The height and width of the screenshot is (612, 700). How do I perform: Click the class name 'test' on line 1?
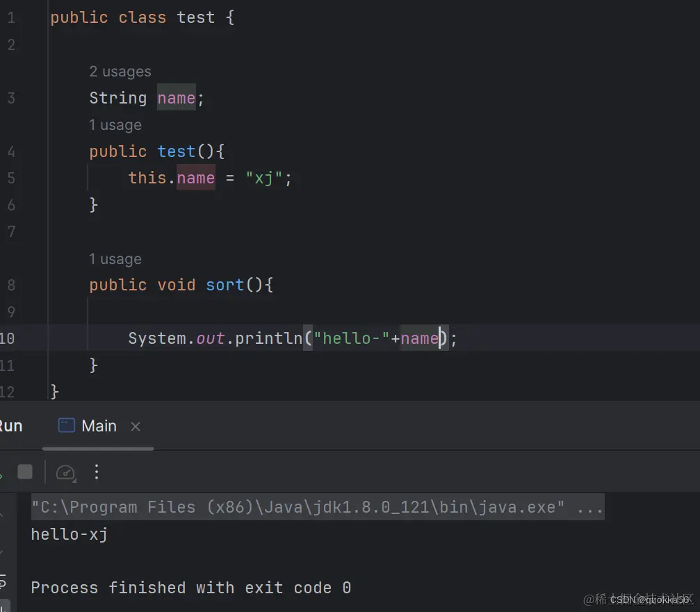click(x=195, y=17)
